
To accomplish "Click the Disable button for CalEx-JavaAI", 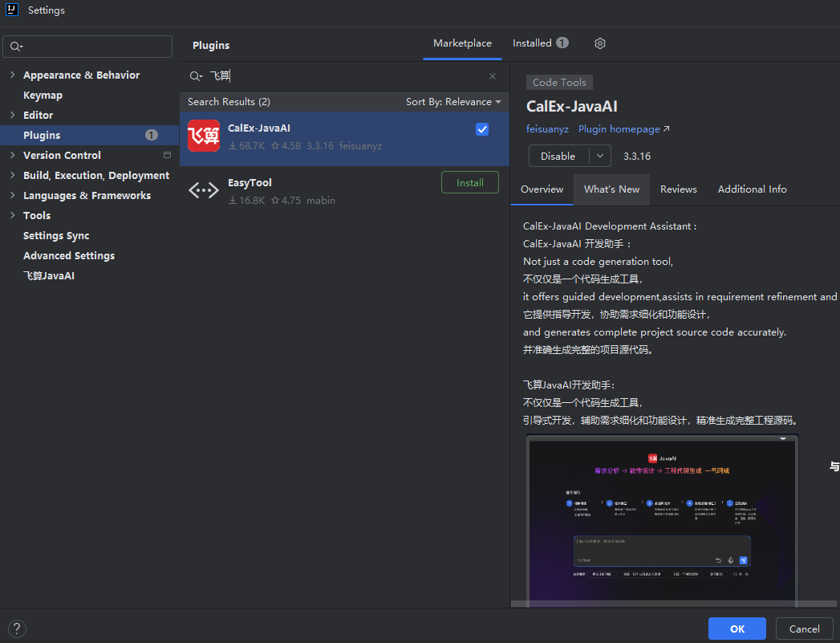I will tap(558, 156).
